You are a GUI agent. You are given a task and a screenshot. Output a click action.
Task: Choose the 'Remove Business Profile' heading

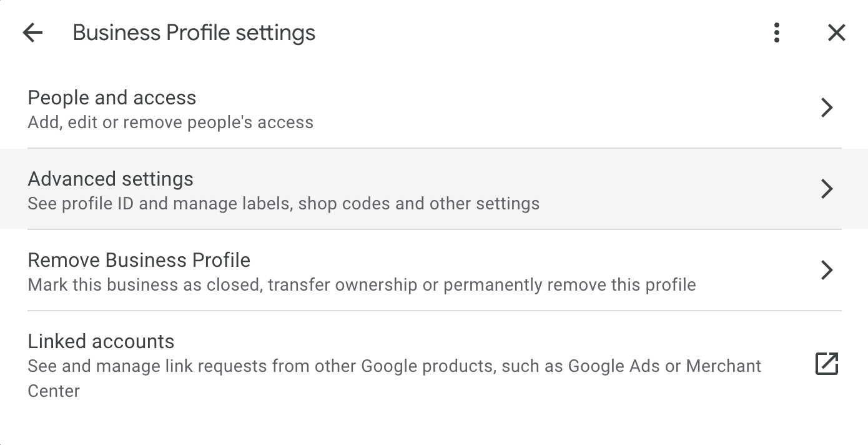[139, 260]
